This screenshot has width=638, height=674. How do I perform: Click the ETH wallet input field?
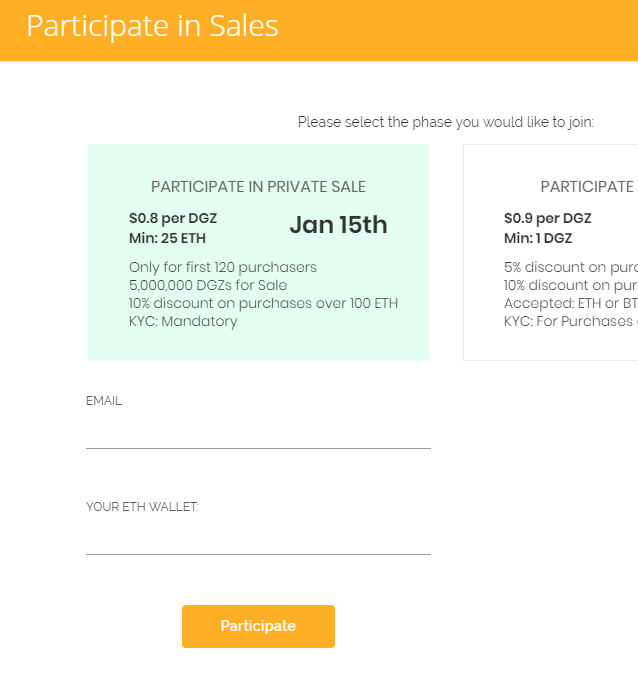coord(258,539)
